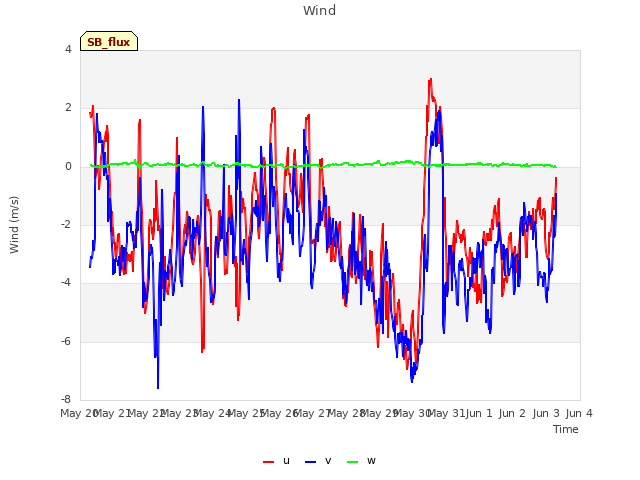Click the y-axis title 'Wind (m/s)'
This screenshot has width=640, height=480.
click(x=14, y=225)
